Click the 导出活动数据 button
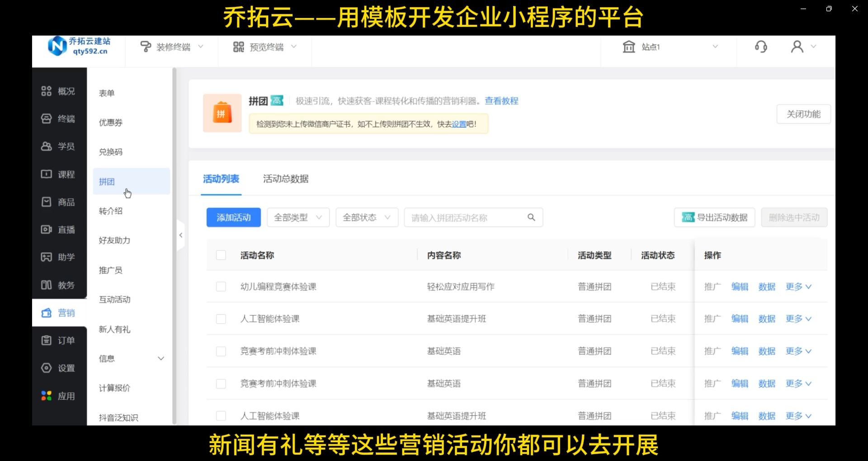 [714, 217]
